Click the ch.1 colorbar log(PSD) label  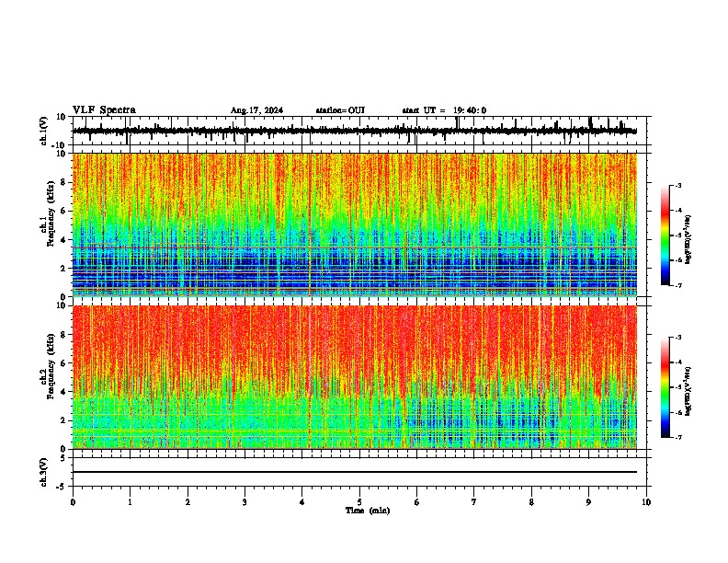tap(688, 240)
